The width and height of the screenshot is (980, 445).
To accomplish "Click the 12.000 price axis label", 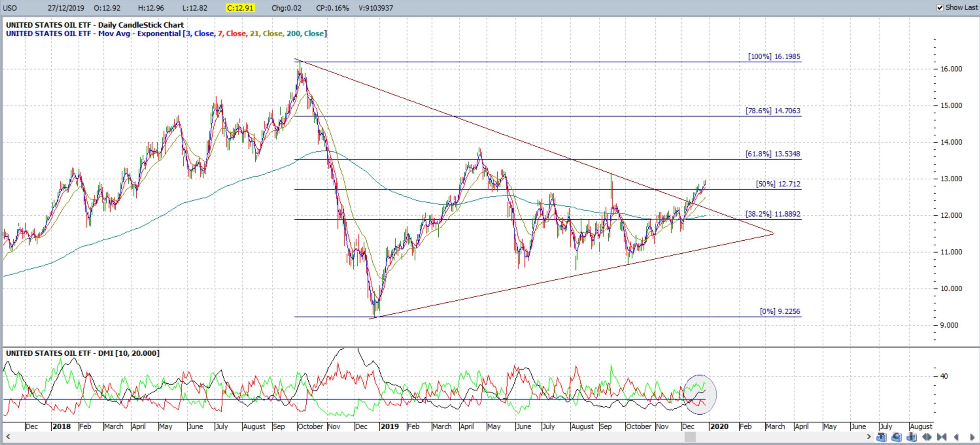I will coord(951,215).
